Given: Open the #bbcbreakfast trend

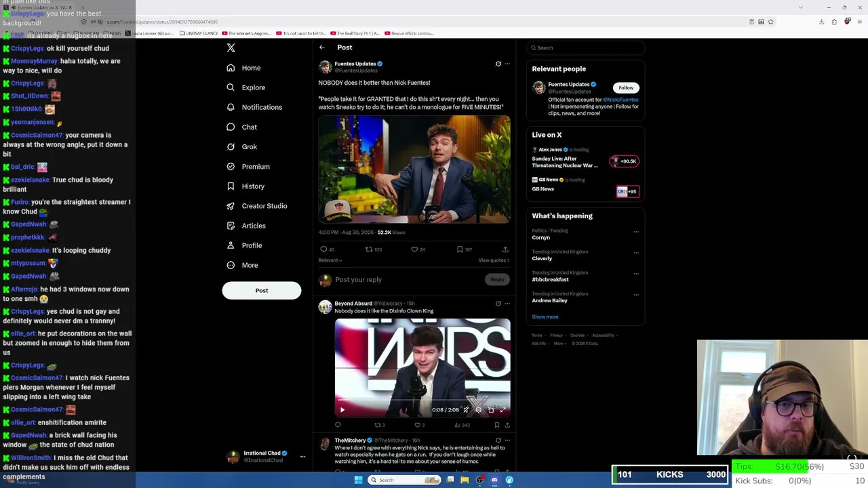Looking at the screenshot, I should point(550,280).
